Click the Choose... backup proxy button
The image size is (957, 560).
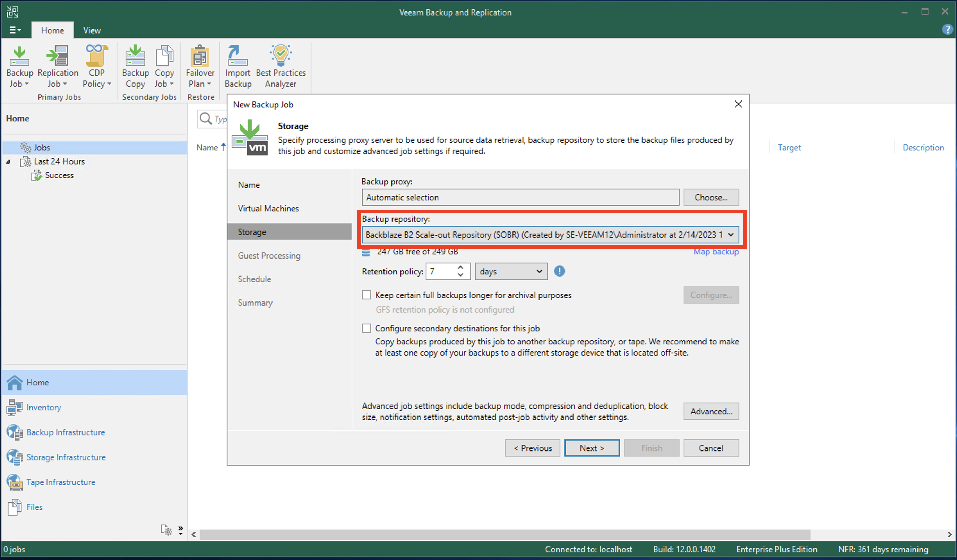tap(711, 198)
